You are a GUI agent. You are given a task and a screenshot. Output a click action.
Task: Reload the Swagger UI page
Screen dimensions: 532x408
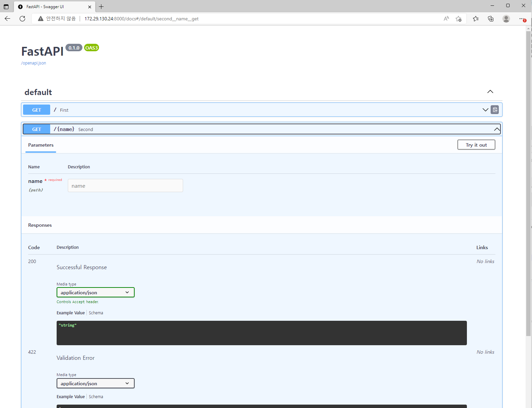click(22, 19)
